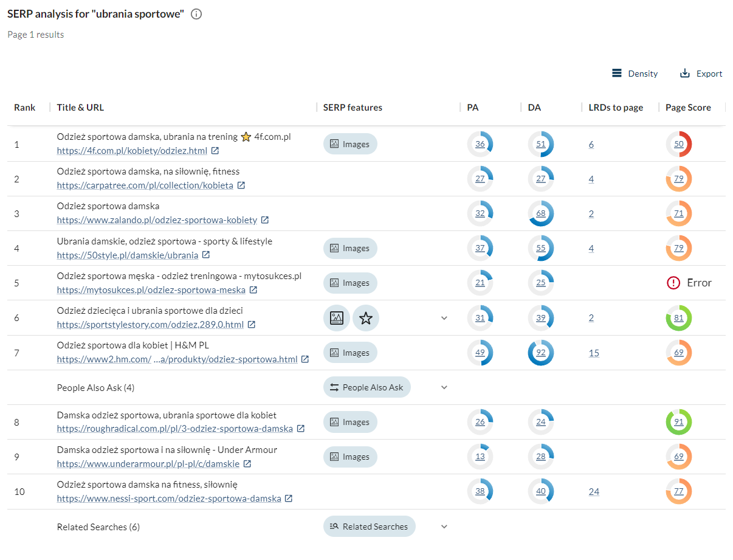Open external link icon for sportstylestory.com URL
The width and height of the screenshot is (733, 560).
pos(252,325)
